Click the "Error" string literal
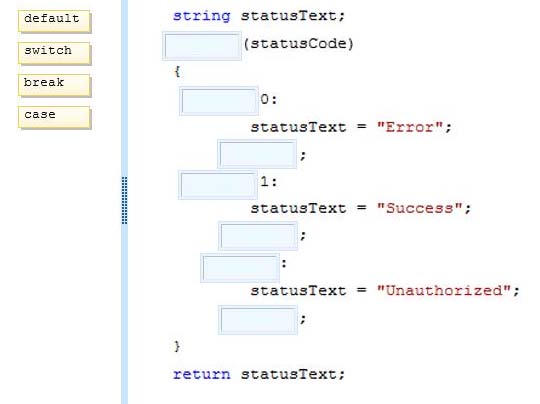The image size is (540, 404). [410, 127]
